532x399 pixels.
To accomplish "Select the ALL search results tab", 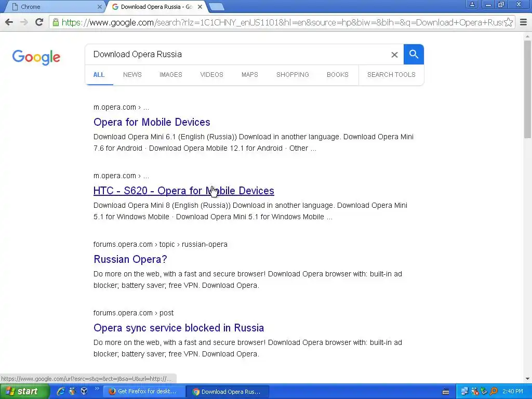I will coord(99,75).
